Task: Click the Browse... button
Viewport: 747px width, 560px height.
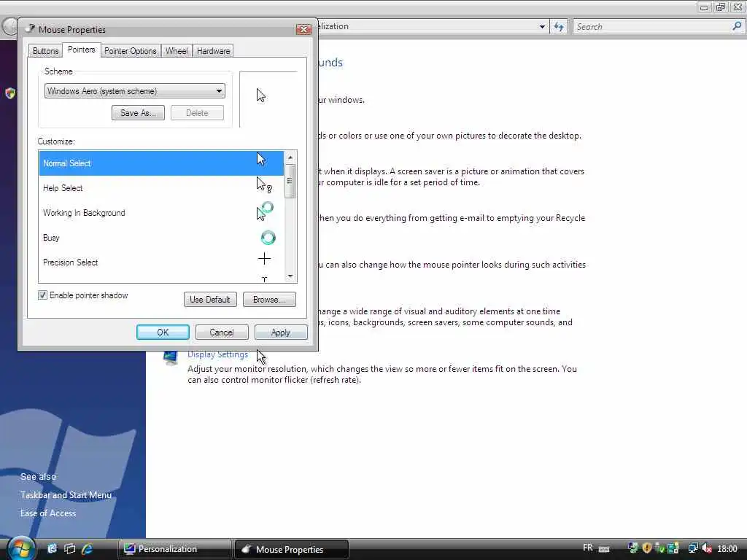Action: [x=269, y=300]
